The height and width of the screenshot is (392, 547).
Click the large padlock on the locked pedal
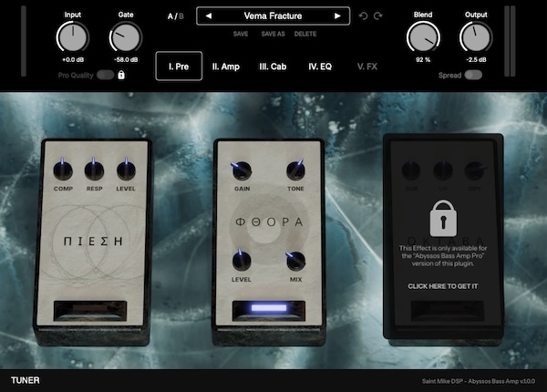click(x=443, y=219)
